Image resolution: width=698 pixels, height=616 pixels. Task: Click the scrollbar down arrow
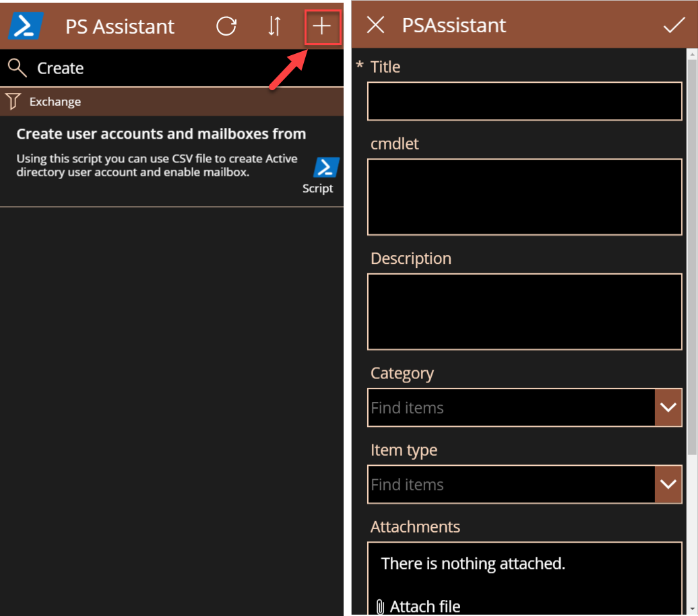click(692, 609)
